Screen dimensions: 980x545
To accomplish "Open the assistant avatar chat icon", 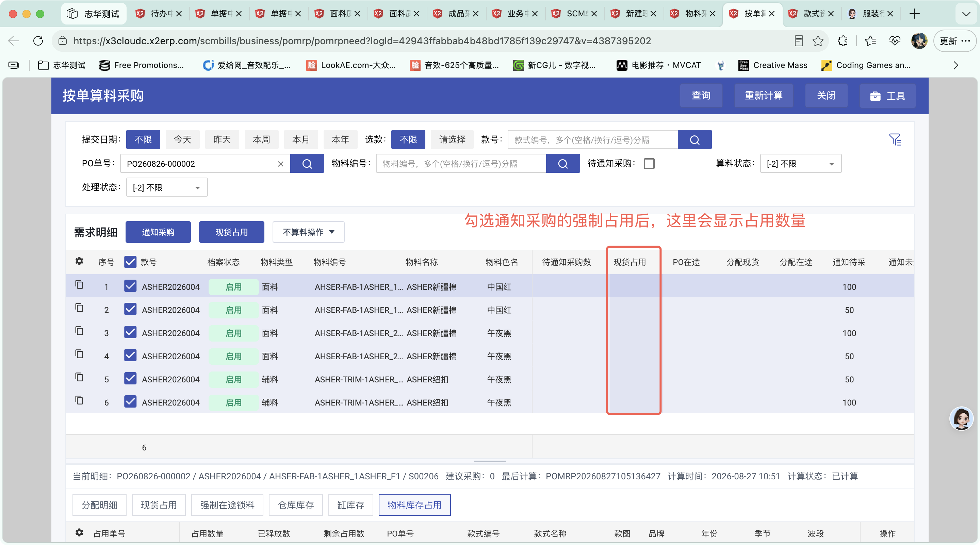I will pos(961,418).
